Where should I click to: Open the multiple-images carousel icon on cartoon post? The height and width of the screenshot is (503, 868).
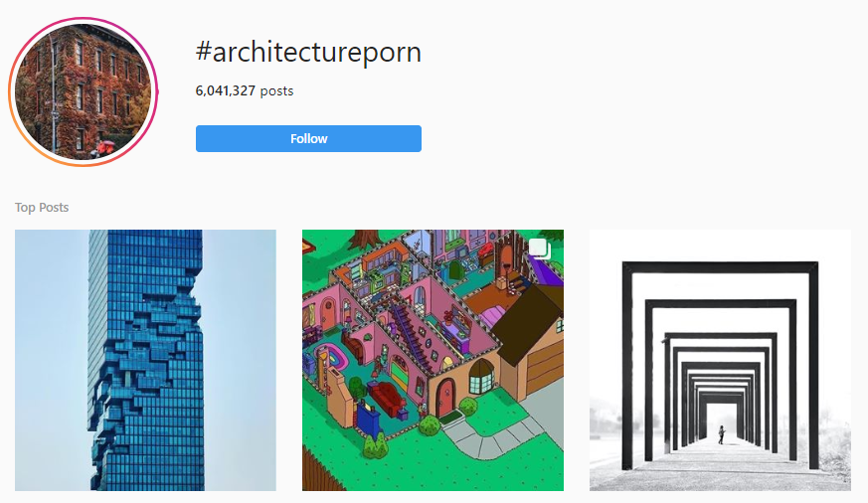[x=539, y=249]
